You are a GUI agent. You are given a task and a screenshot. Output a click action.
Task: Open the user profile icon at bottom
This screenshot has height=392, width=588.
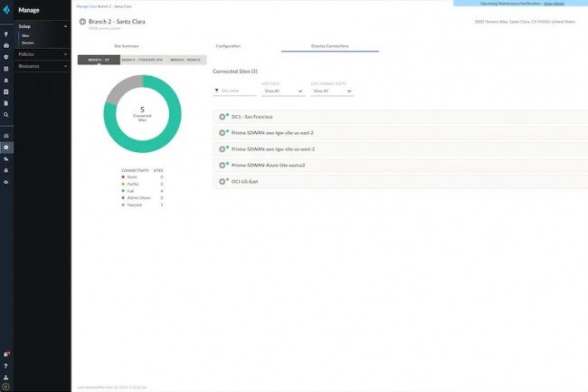[6, 377]
